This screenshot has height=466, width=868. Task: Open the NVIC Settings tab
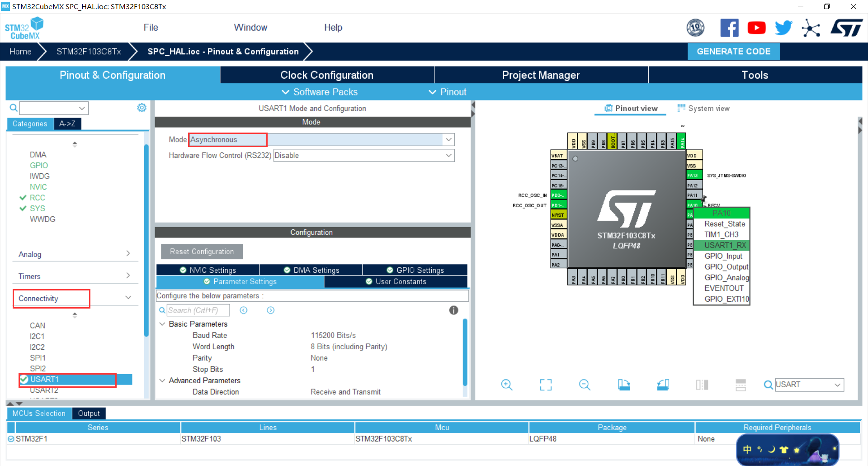208,270
